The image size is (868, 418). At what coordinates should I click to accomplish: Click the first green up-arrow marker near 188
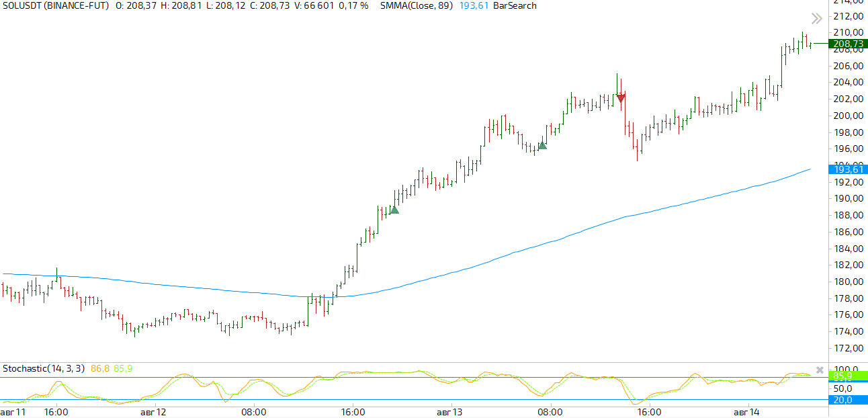click(x=394, y=210)
